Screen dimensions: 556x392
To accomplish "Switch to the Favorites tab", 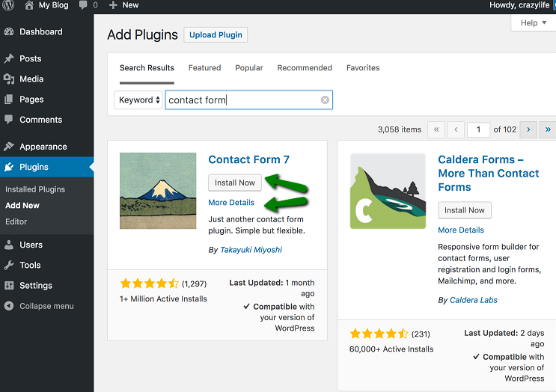I will click(363, 67).
